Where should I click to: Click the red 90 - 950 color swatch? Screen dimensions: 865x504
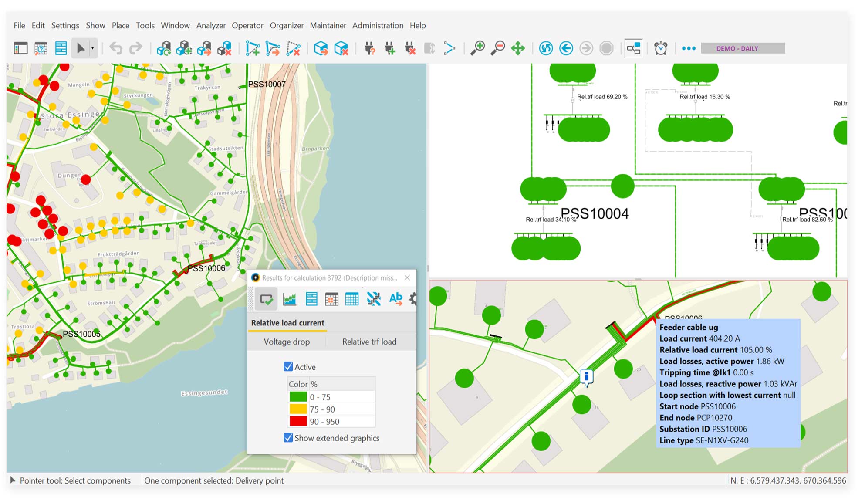click(298, 421)
